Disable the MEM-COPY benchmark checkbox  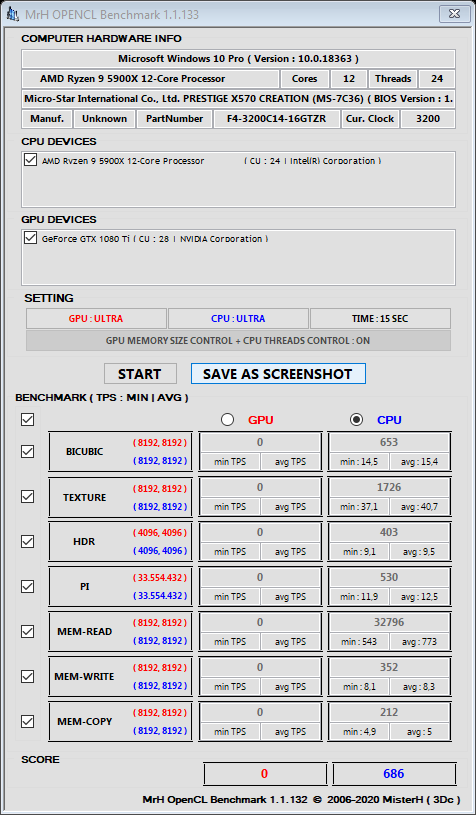tap(28, 721)
